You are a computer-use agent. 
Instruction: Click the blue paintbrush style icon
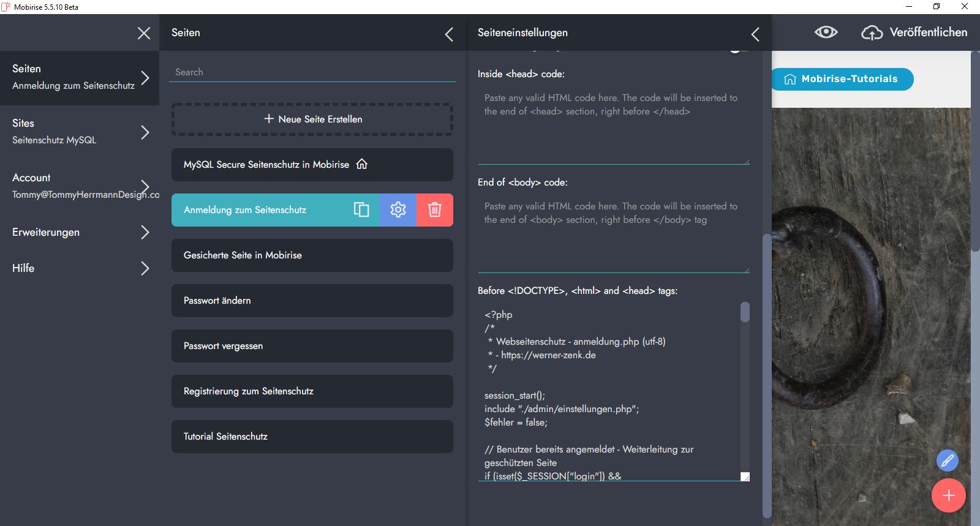point(947,460)
